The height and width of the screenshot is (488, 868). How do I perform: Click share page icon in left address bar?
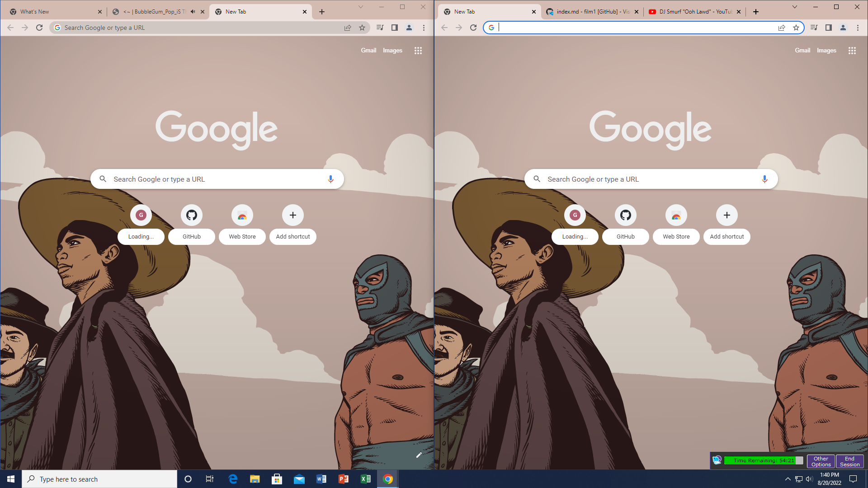coord(348,28)
